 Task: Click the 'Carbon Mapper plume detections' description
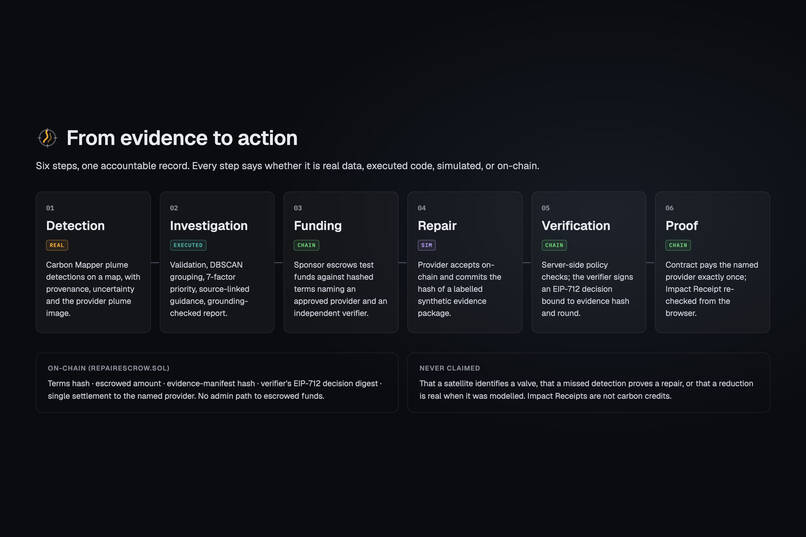[93, 289]
